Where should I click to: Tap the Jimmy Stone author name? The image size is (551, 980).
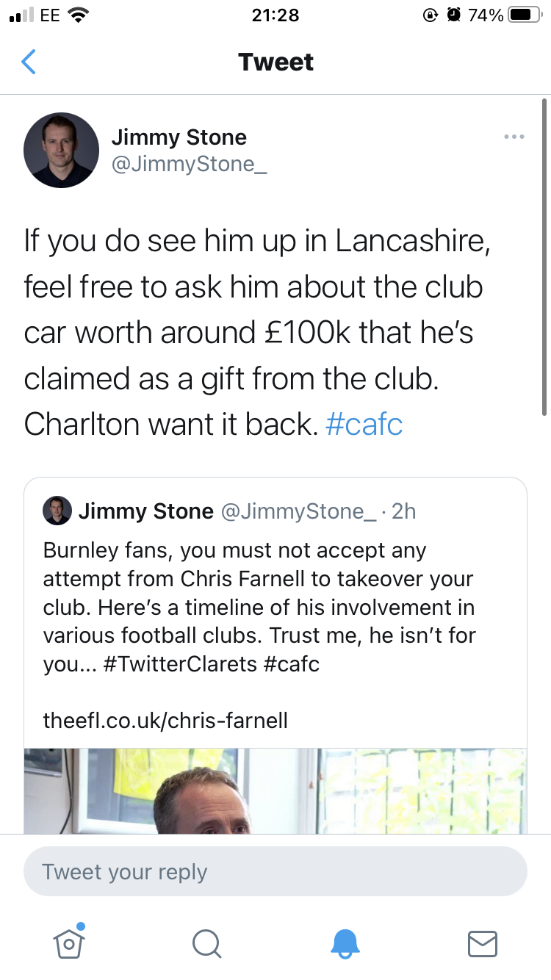click(179, 137)
